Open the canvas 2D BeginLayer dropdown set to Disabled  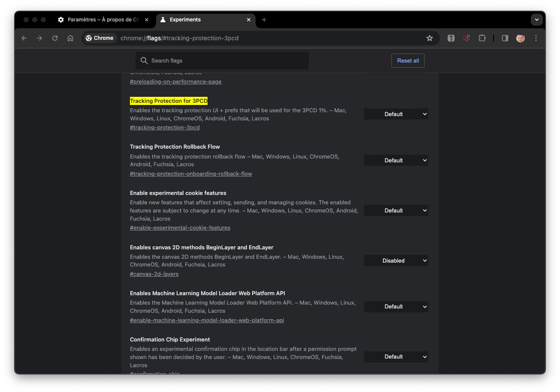396,260
